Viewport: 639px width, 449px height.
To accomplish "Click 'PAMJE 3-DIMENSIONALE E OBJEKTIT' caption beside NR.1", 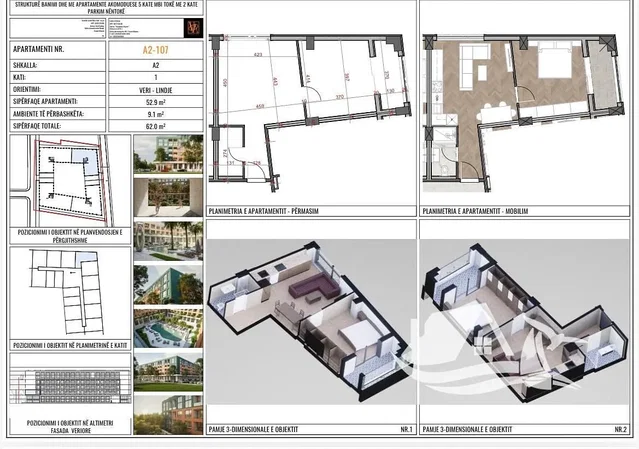I will tap(253, 429).
